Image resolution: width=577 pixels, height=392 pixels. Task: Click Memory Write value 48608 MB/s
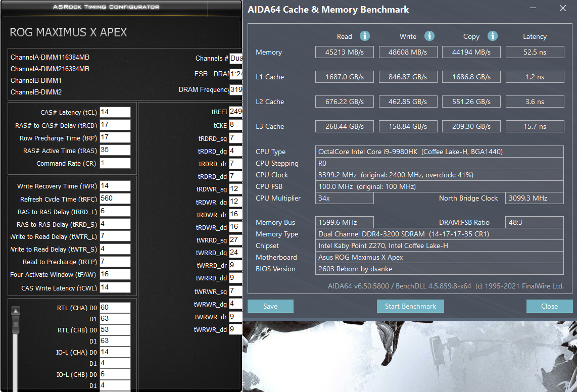click(408, 52)
